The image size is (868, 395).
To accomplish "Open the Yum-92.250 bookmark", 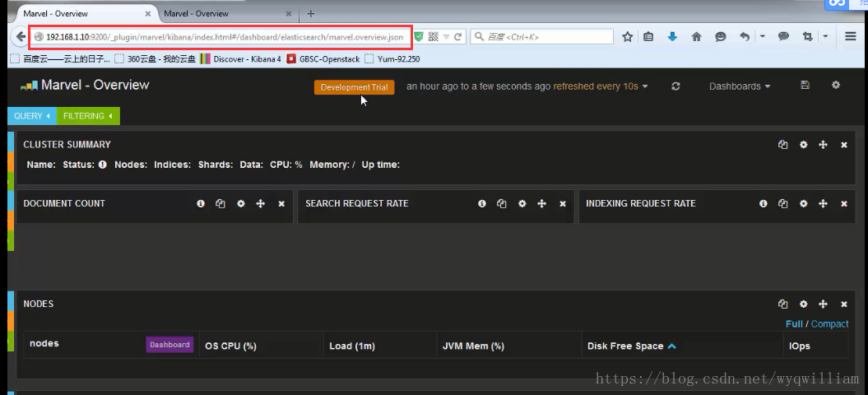I will coord(392,58).
